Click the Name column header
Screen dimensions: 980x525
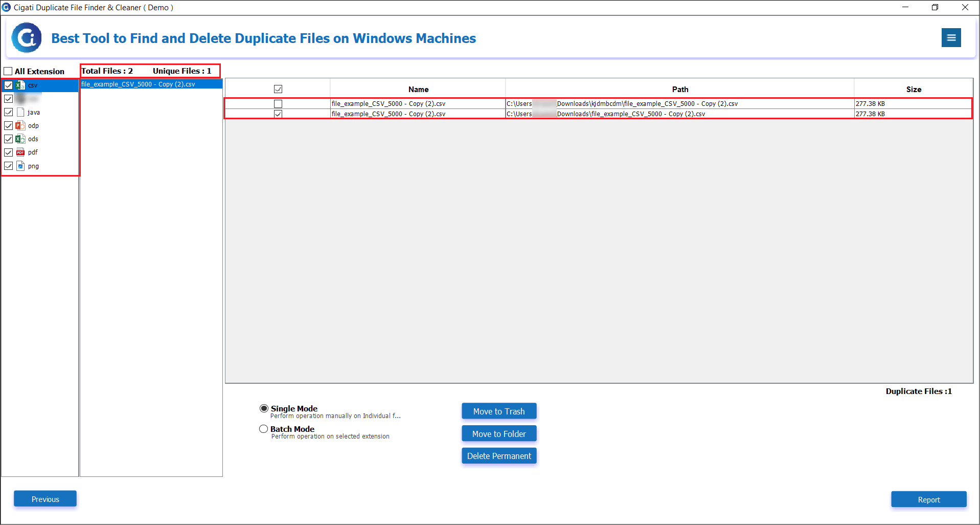click(x=418, y=89)
